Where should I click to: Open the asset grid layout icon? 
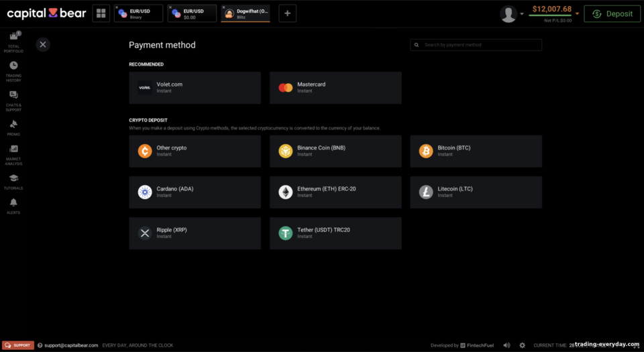(101, 13)
